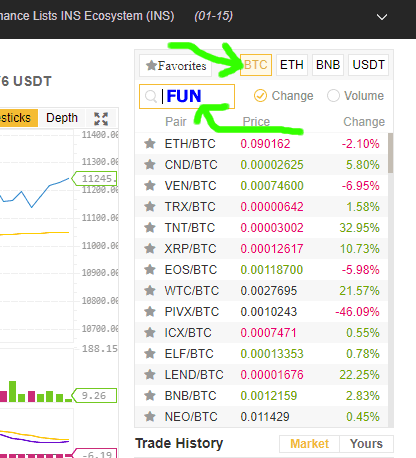The image size is (416, 458).
Task: Expand the announcement banner chevron
Action: (382, 17)
